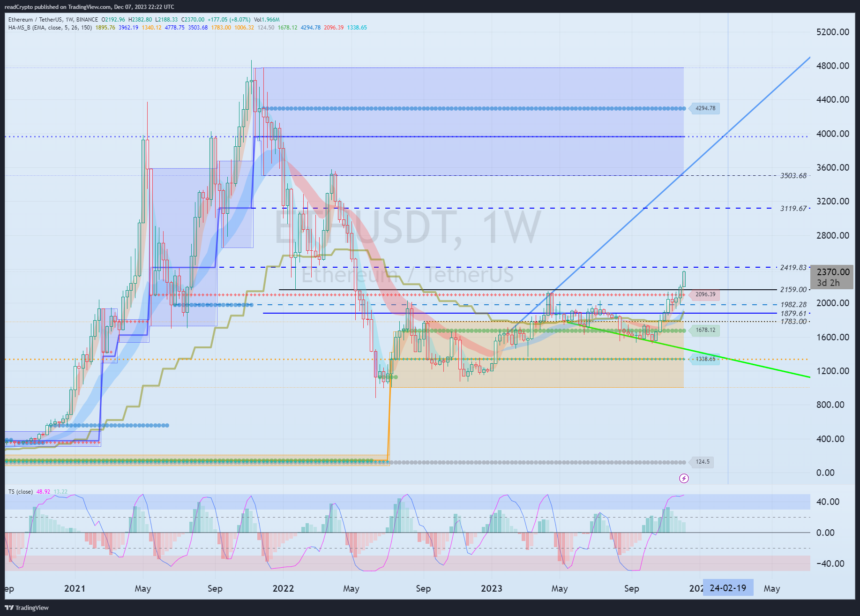Screen dimensions: 860x616
Task: Click 2800.00 on the price axis
Action: pos(833,235)
